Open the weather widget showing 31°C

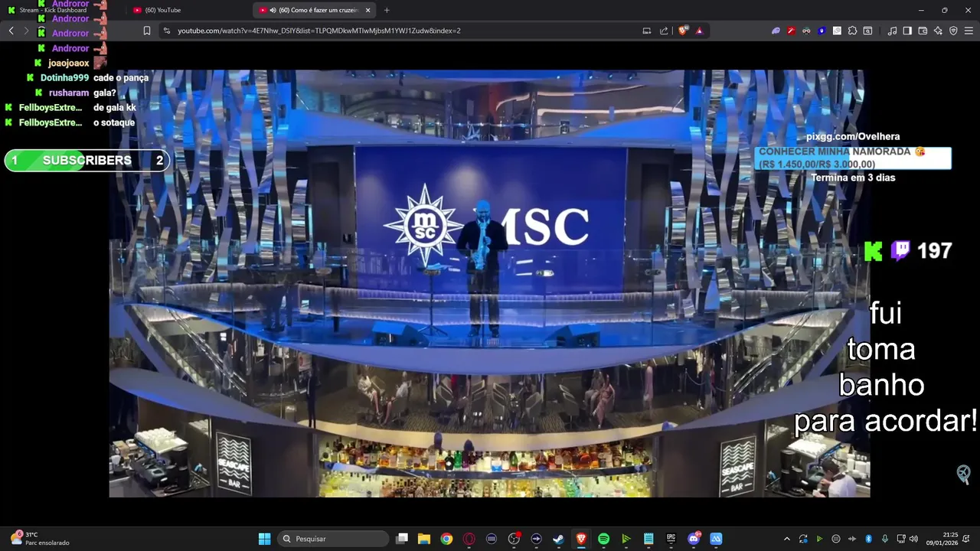[x=40, y=539]
